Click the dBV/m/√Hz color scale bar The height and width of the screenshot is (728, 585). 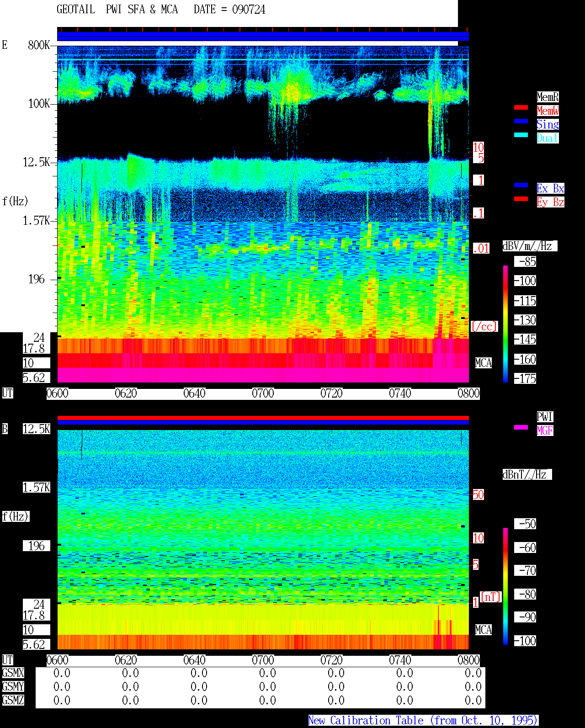505,324
